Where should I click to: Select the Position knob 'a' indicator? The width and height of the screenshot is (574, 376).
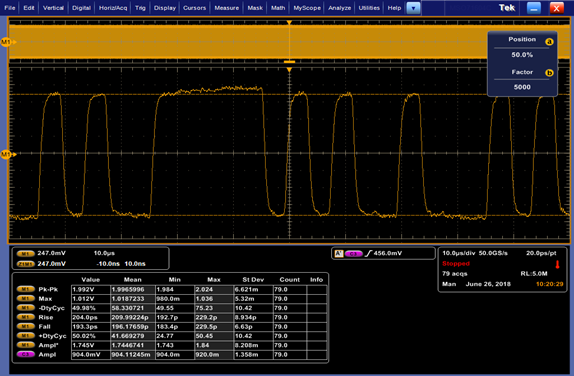pyautogui.click(x=549, y=42)
